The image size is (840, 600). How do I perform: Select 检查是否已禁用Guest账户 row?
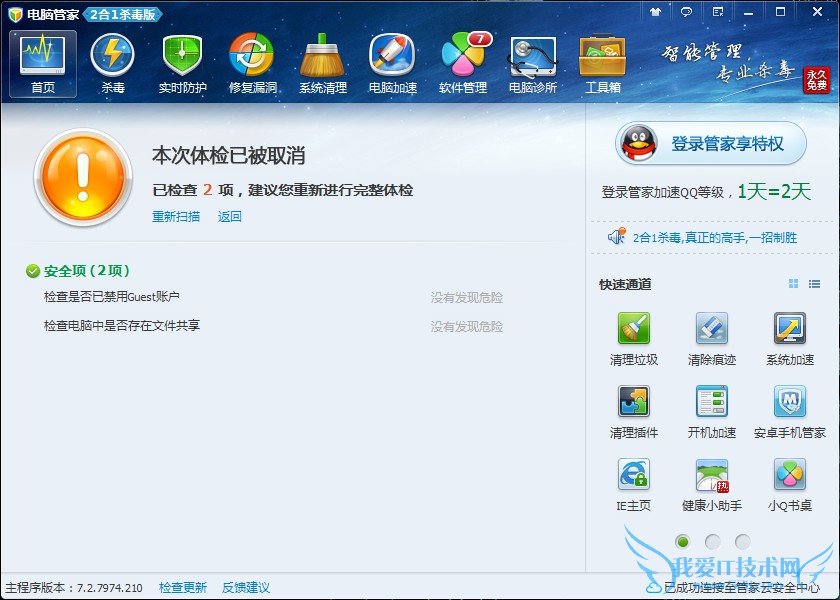[273, 297]
